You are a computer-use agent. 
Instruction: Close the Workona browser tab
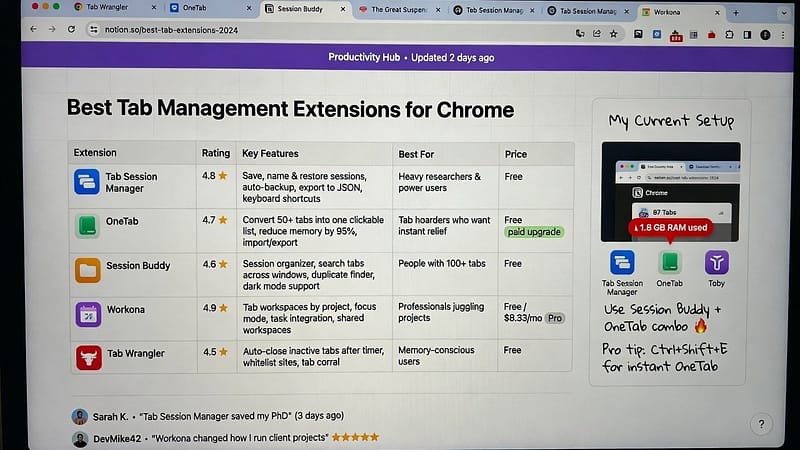click(717, 12)
